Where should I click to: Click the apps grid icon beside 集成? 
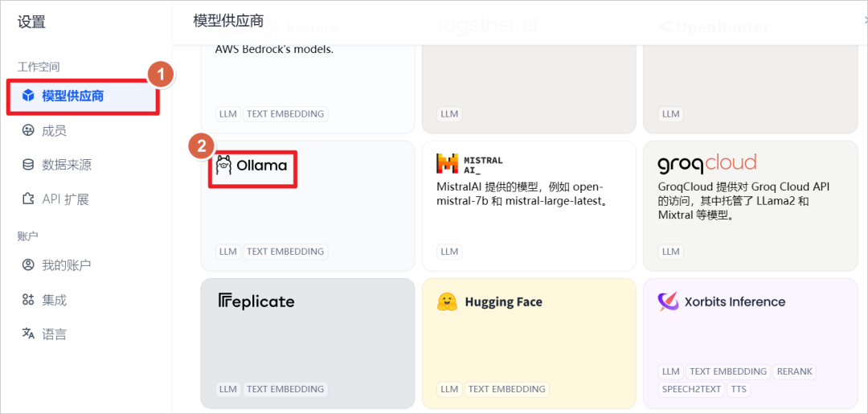27,301
